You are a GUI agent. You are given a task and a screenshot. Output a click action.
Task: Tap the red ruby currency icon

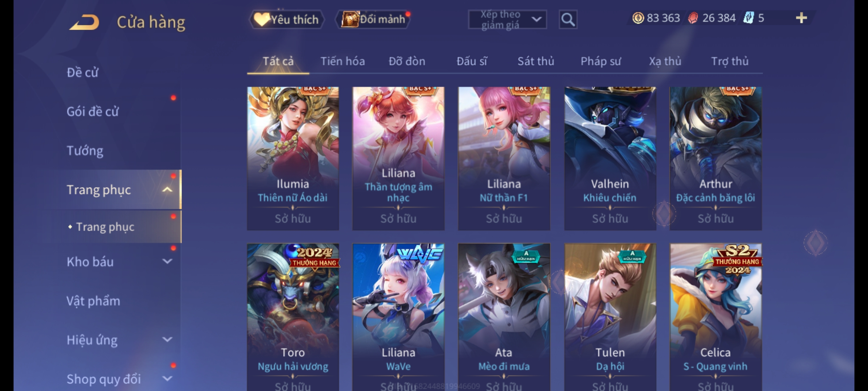coord(693,18)
